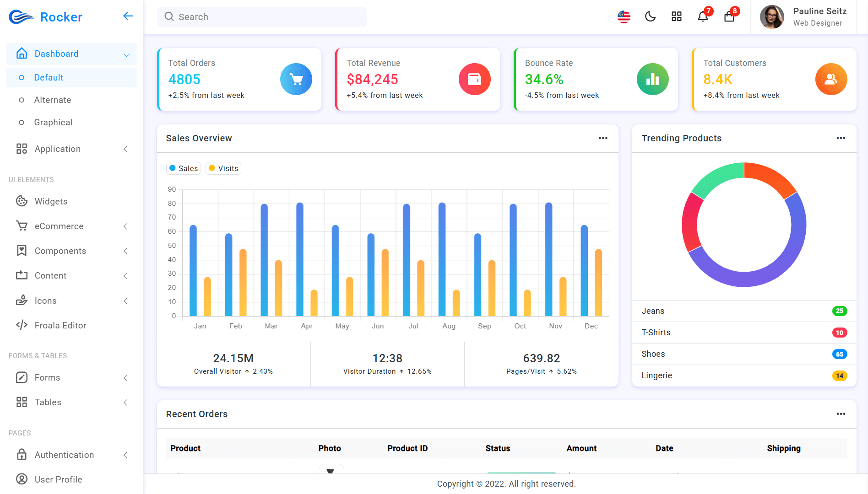
Task: Open the shopping cart icon in header
Action: (729, 17)
